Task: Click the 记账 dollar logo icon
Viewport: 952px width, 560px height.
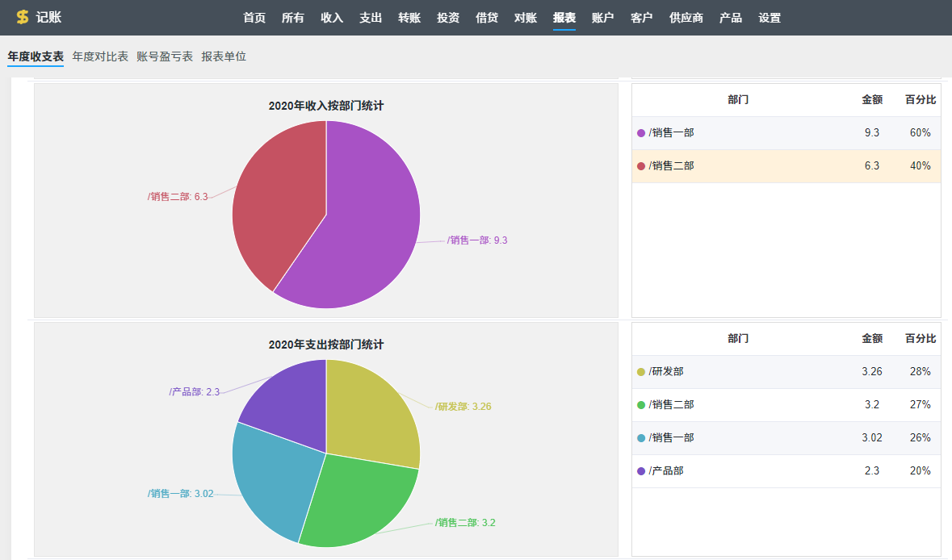Action: click(23, 18)
